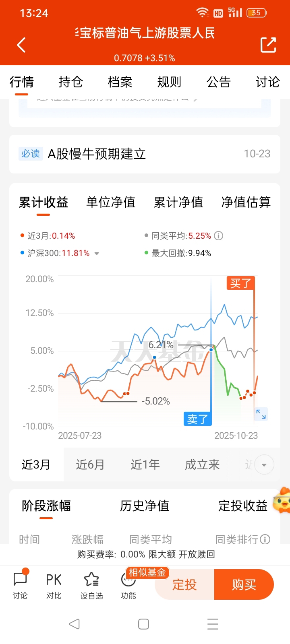Choose the 成立来 time range
Image resolution: width=290 pixels, height=644 pixels.
tap(202, 464)
